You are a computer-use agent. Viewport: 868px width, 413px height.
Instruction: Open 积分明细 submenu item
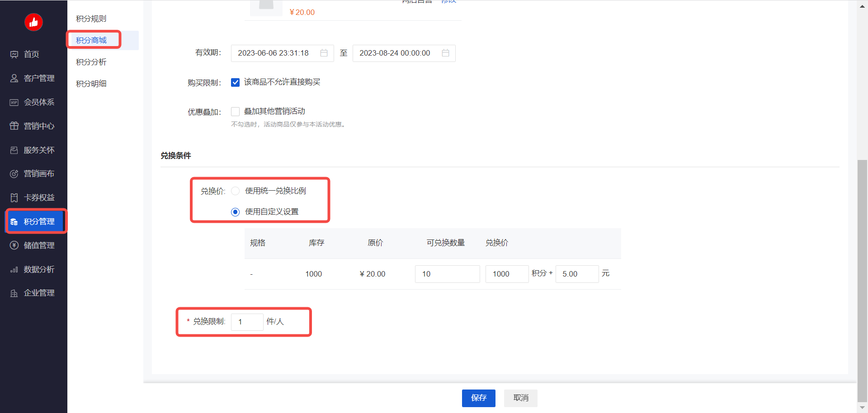(x=91, y=84)
